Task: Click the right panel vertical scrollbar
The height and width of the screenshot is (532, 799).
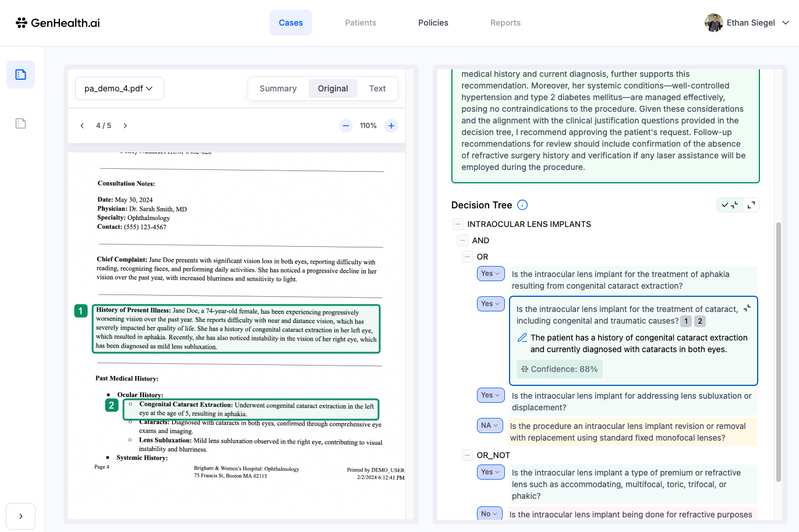Action: coord(779,352)
